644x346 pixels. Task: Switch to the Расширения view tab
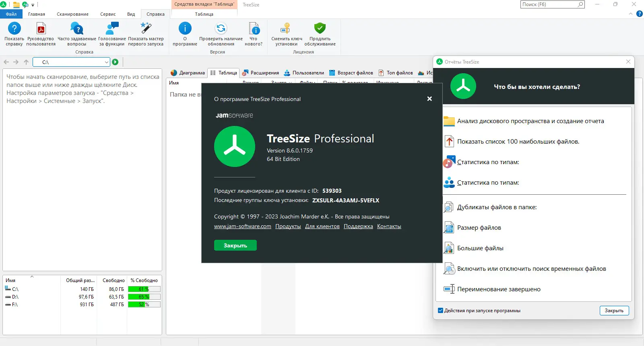tap(260, 73)
